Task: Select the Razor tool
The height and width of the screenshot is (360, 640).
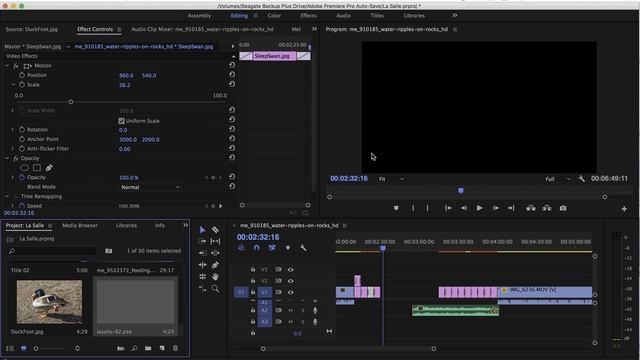Action: click(215, 230)
